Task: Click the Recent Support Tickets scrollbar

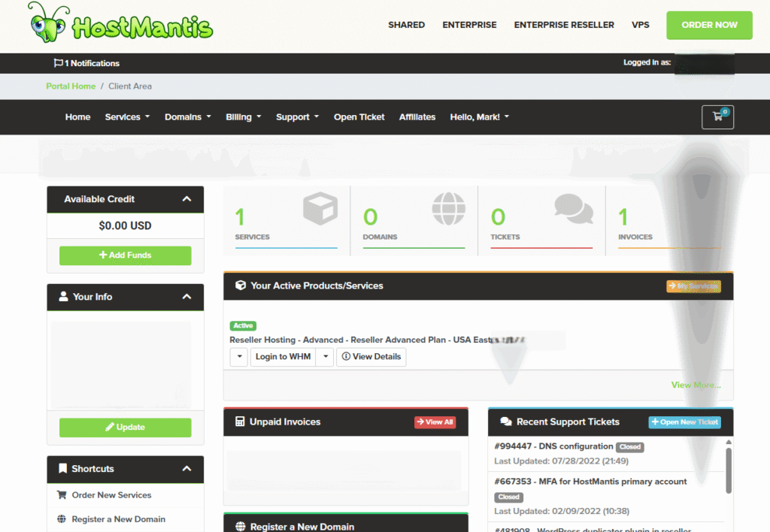Action: tap(729, 470)
